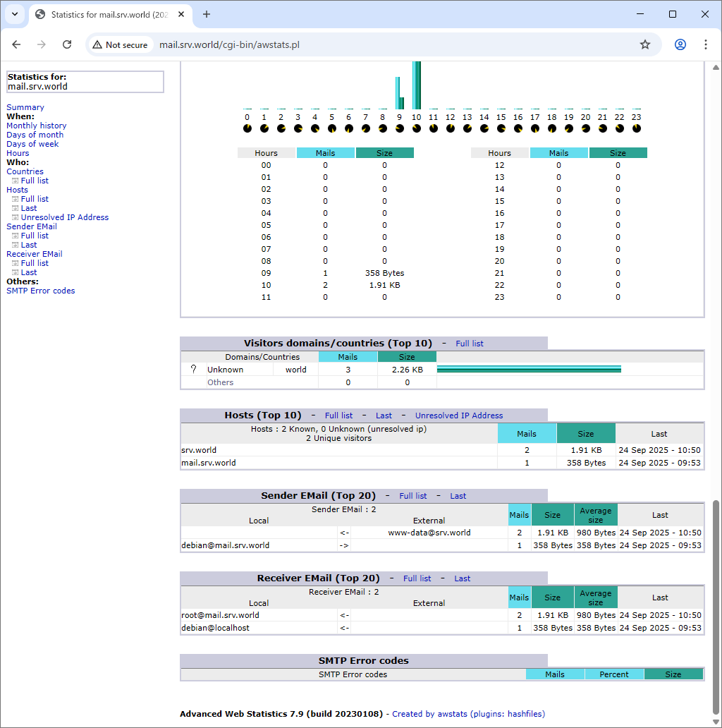Open Unresolved IP Address link in sidebar
The width and height of the screenshot is (722, 728).
click(64, 217)
